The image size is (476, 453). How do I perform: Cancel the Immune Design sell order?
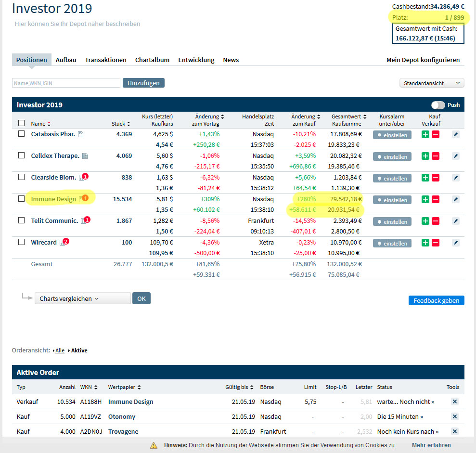[455, 401]
